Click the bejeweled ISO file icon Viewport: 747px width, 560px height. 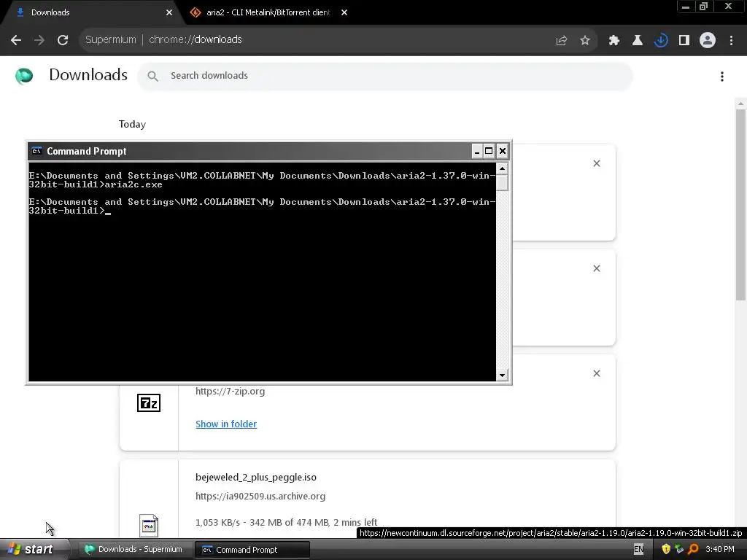(149, 525)
